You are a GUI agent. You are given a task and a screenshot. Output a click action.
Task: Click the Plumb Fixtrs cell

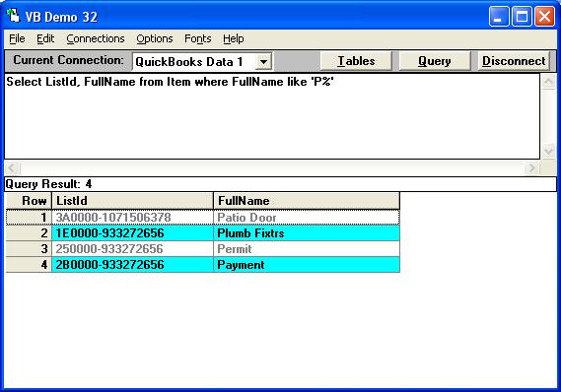click(x=307, y=233)
